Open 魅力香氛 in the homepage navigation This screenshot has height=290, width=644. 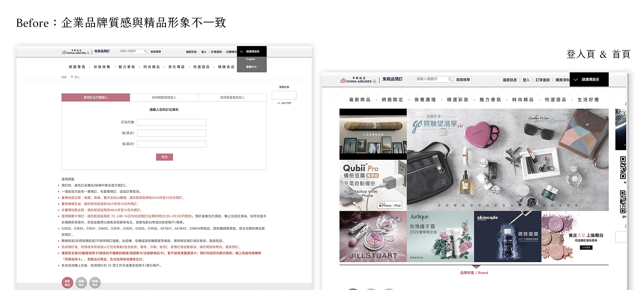tap(490, 100)
